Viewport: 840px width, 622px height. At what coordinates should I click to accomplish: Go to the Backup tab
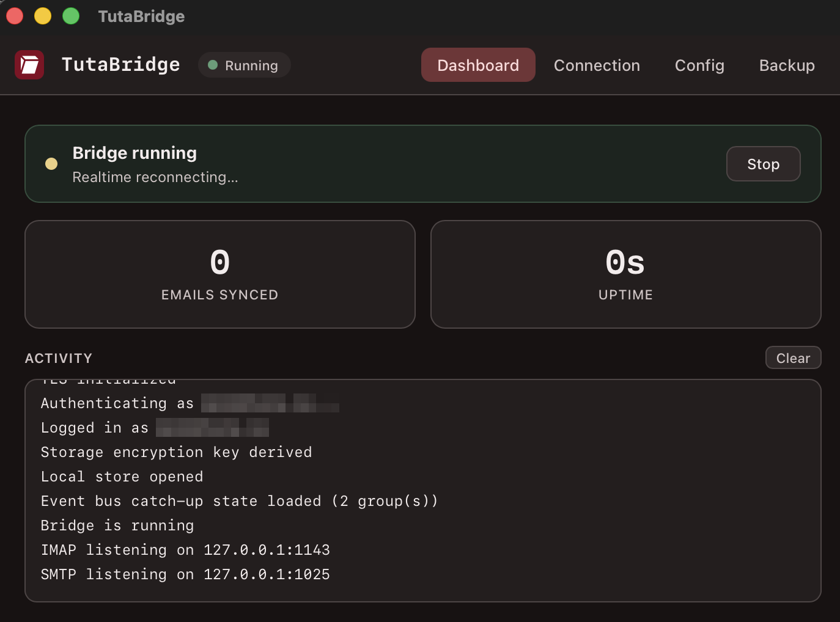pos(787,65)
